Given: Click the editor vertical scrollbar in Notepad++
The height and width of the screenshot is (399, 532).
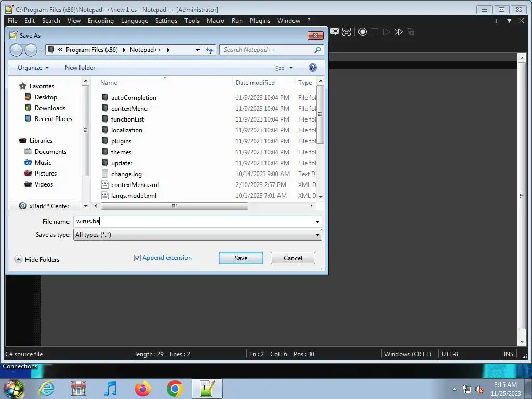Looking at the screenshot, I should click(522, 196).
